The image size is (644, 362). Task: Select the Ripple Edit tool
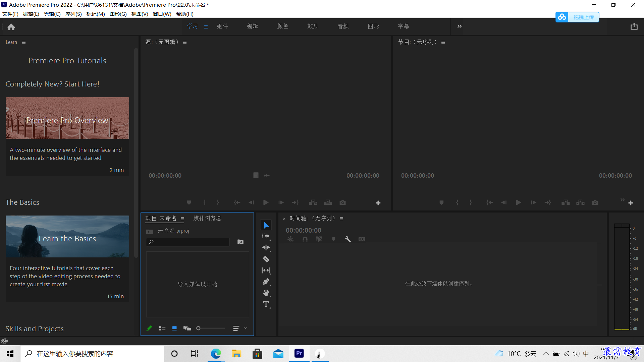click(266, 248)
